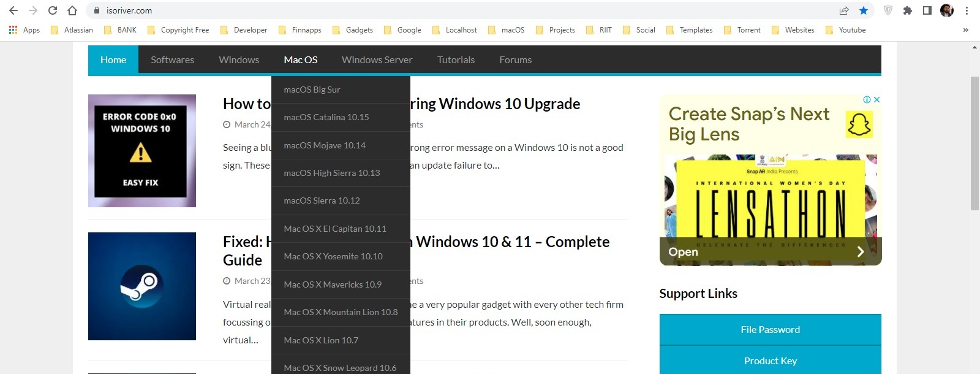The height and width of the screenshot is (374, 980).
Task: Open Mac OS X El Capitan 10.11
Action: (x=341, y=229)
